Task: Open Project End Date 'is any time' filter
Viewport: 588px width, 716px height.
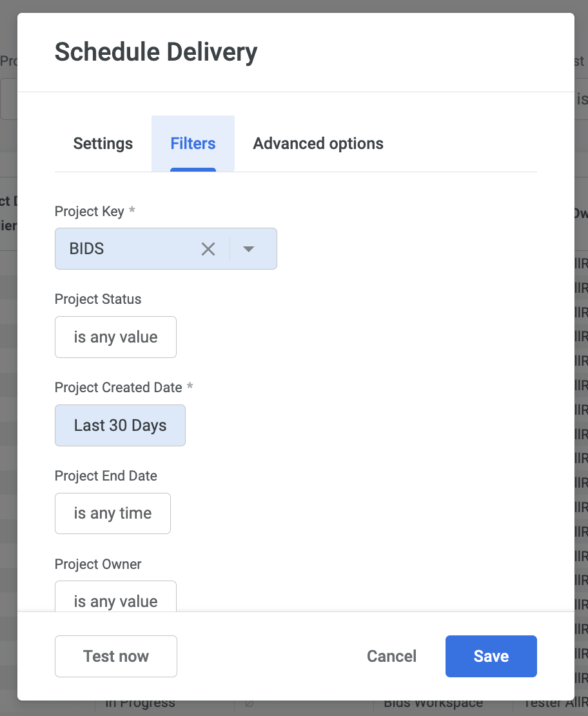Action: pyautogui.click(x=113, y=513)
